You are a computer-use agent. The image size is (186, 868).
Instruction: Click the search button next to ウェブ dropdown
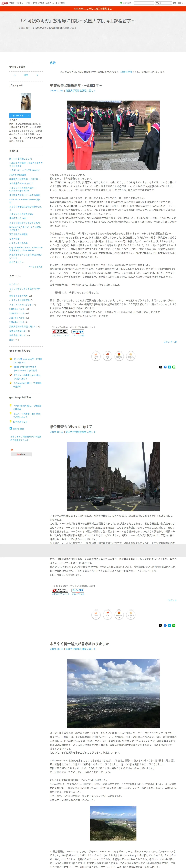pos(175,3)
